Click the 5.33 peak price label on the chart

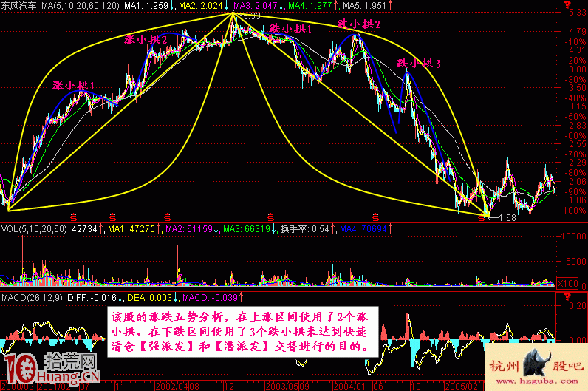251,16
